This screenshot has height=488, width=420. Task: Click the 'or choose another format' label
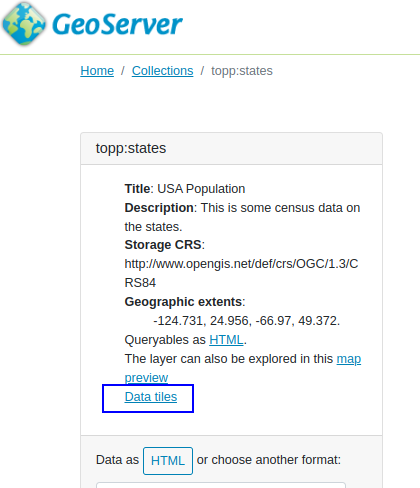269,460
